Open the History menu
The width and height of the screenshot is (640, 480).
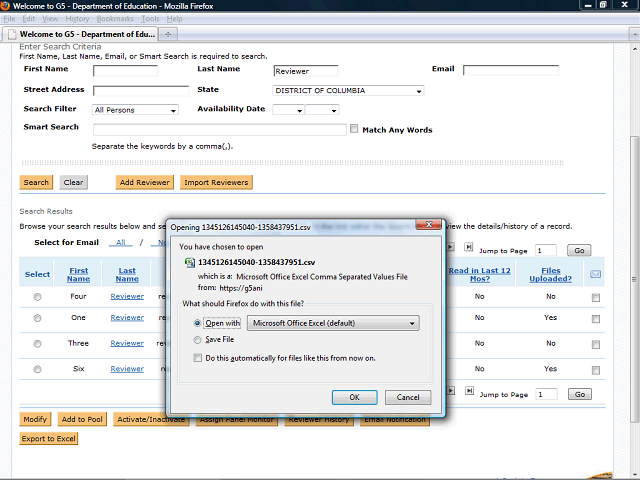(x=77, y=19)
